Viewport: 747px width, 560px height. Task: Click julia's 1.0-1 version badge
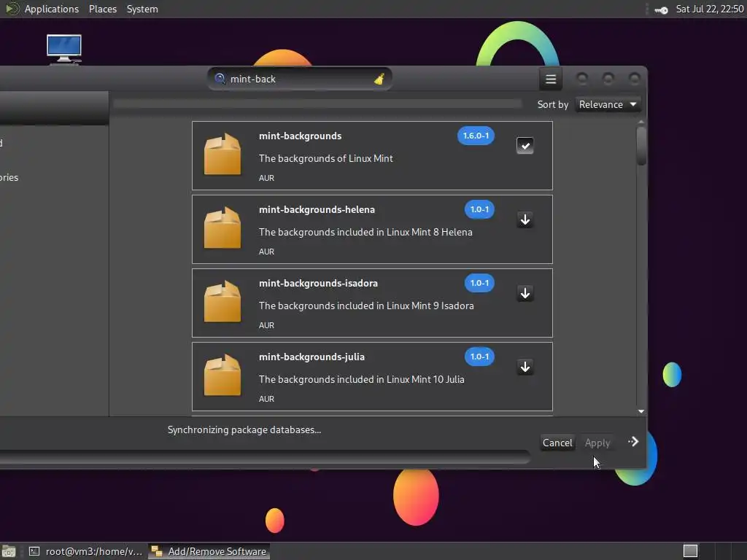coord(479,357)
